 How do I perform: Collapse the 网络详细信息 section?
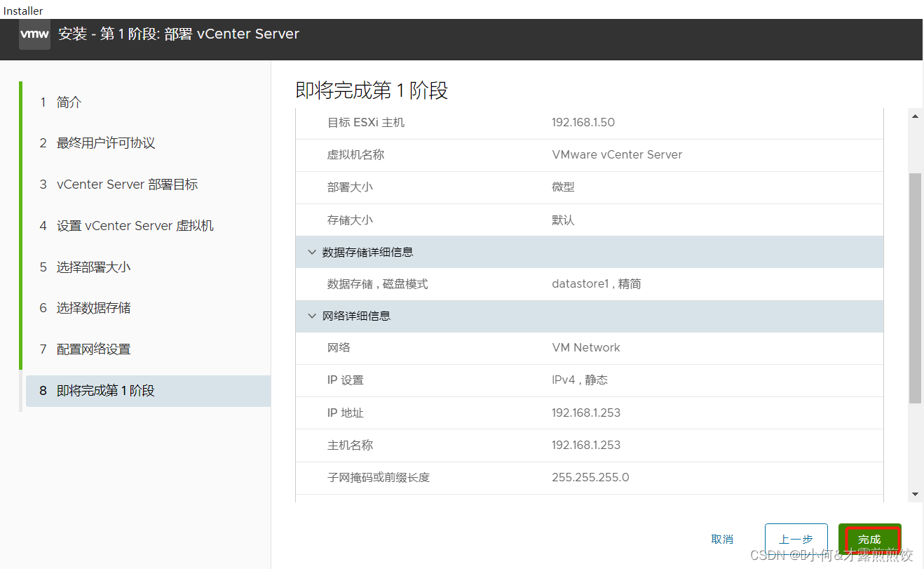coord(312,316)
